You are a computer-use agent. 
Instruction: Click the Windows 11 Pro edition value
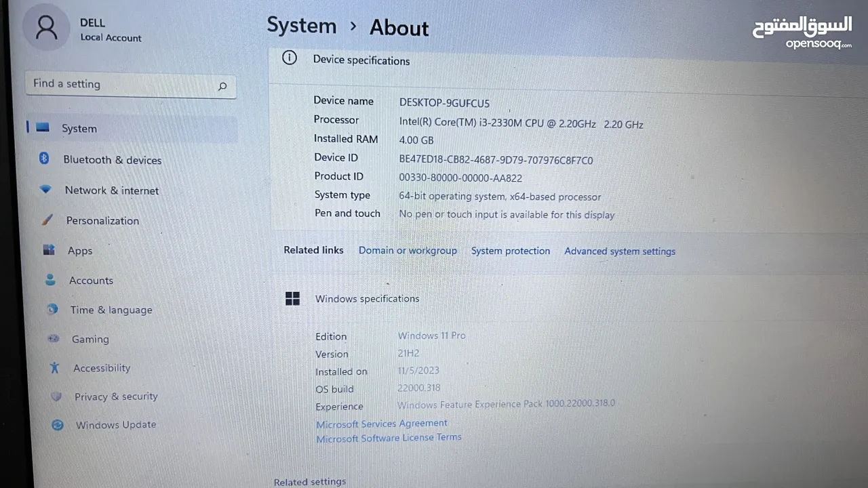[431, 335]
